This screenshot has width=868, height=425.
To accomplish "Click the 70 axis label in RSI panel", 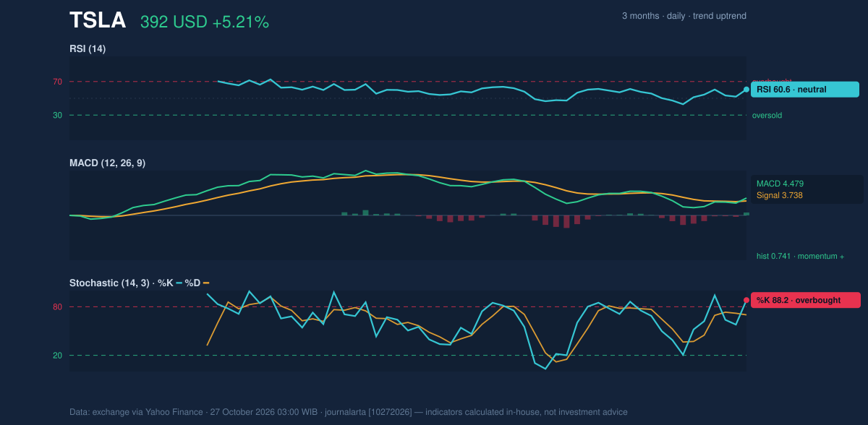I will pyautogui.click(x=57, y=82).
